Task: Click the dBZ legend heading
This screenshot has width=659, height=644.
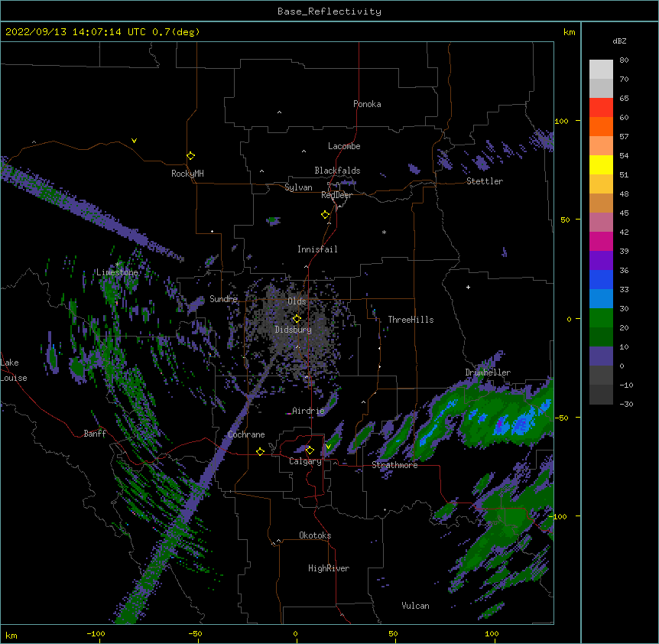Action: click(x=619, y=41)
